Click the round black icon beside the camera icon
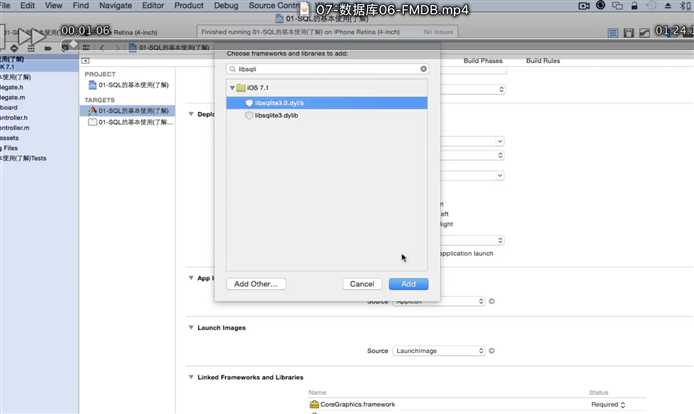 point(601,5)
